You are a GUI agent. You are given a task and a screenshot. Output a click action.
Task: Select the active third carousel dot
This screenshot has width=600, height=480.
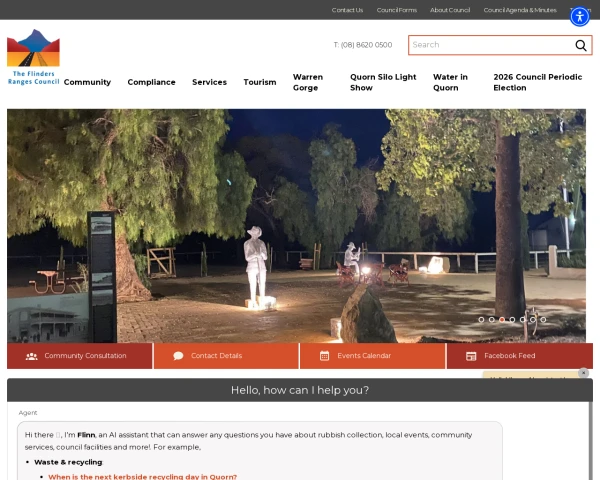tap(502, 320)
